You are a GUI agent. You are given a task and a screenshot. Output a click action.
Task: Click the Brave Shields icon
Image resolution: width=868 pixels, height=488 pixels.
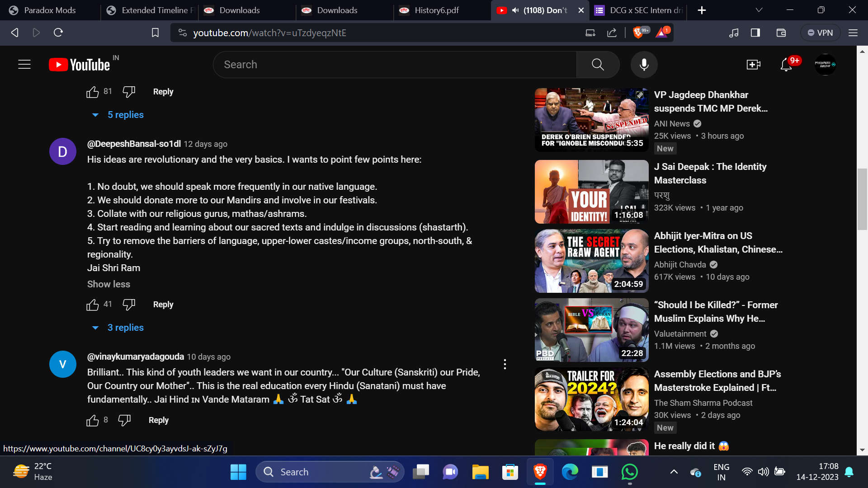(x=638, y=33)
